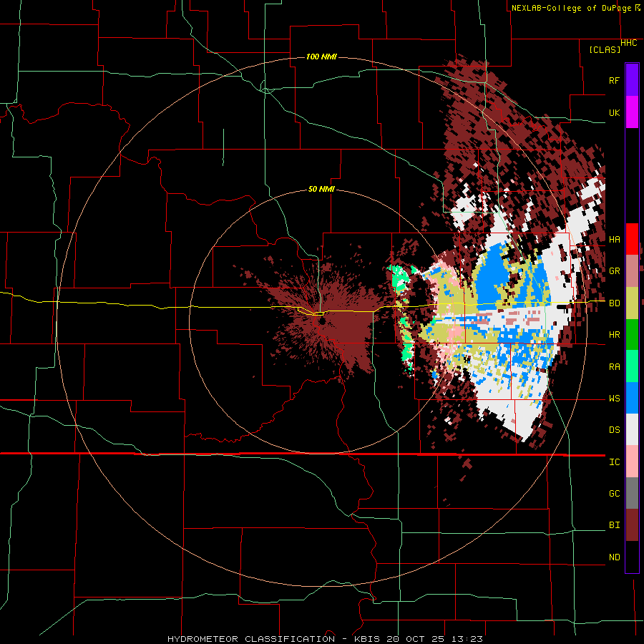644x644 pixels.
Task: Click the UK legend label
Action: [614, 112]
